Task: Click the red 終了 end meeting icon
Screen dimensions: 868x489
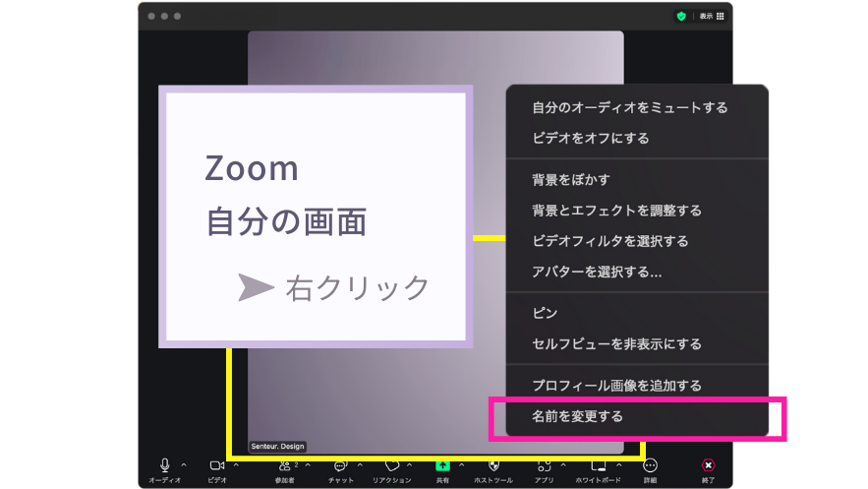Action: click(x=708, y=465)
